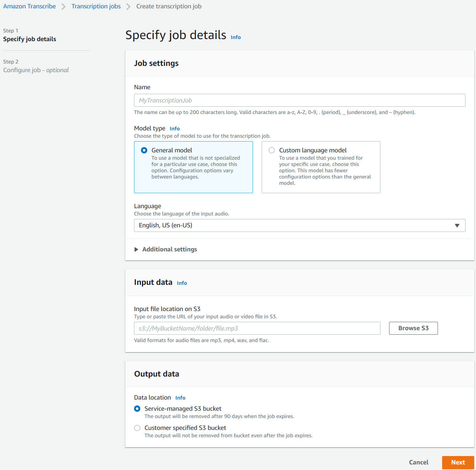This screenshot has height=470, width=476.
Task: Click Info link next to Specify job details
Action: 236,37
